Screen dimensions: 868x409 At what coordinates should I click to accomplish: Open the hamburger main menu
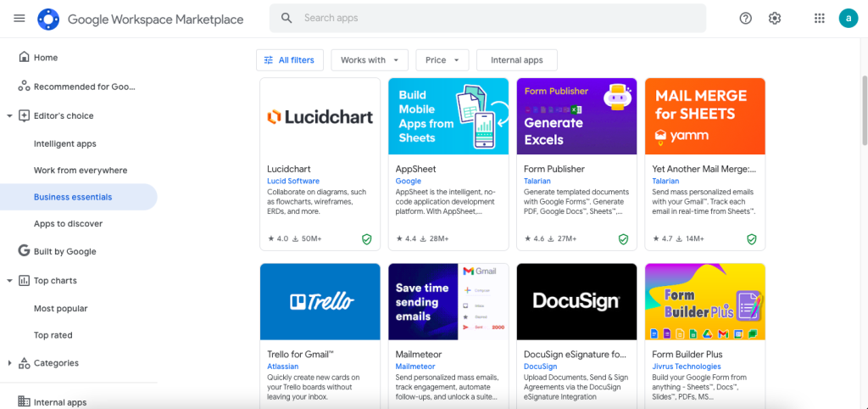click(x=19, y=19)
